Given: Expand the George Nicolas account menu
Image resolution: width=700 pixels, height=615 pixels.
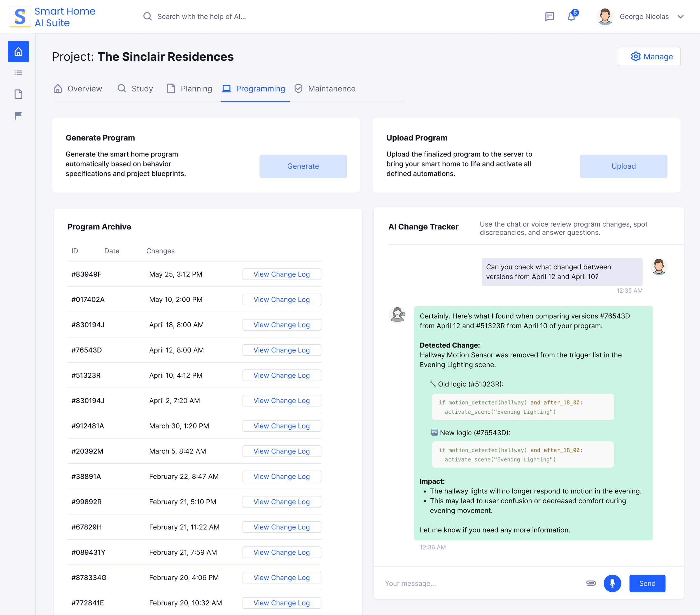Looking at the screenshot, I should coord(680,17).
